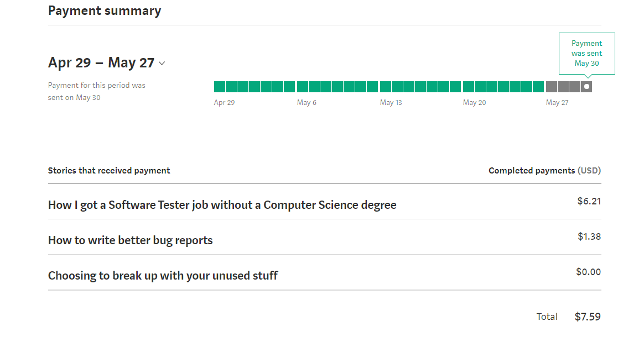Click the payment-sent dot marker on the timeline
Screen dimensions: 644x342
[x=586, y=87]
